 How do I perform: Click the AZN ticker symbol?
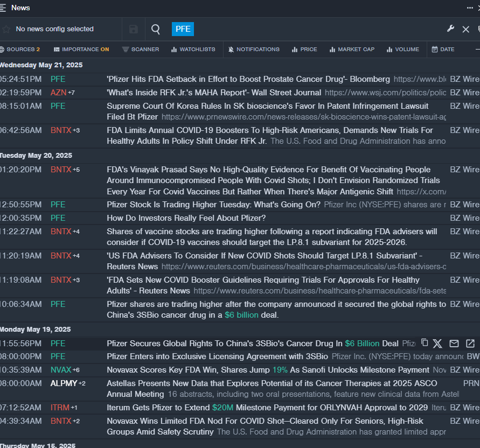pyautogui.click(x=58, y=93)
